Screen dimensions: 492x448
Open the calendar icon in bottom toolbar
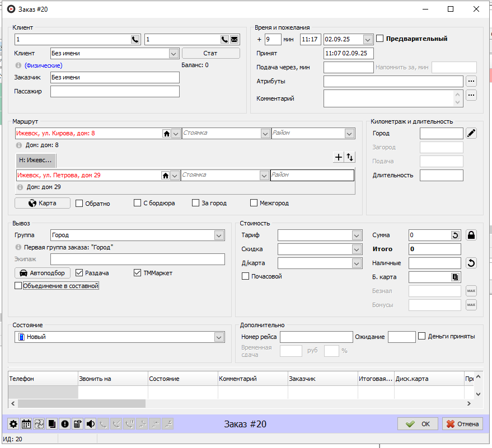point(26,424)
